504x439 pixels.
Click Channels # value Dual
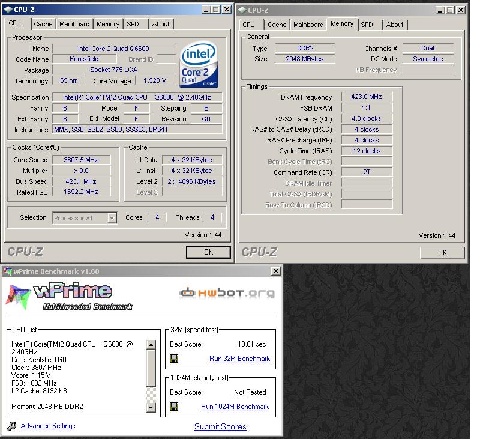(428, 48)
